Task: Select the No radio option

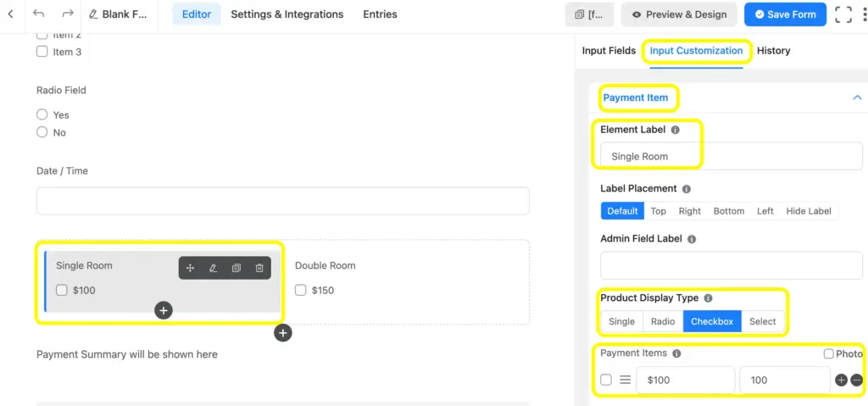Action: click(42, 132)
